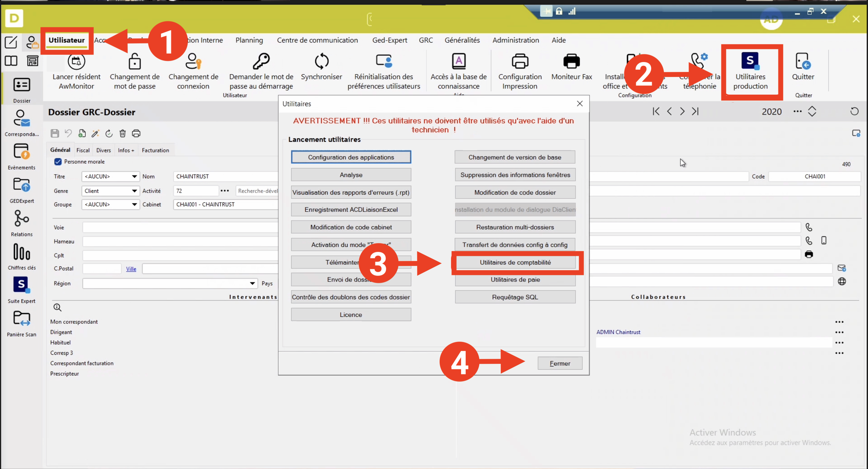Viewport: 868px width, 469px height.
Task: Click the C.Postal input field
Action: (102, 268)
